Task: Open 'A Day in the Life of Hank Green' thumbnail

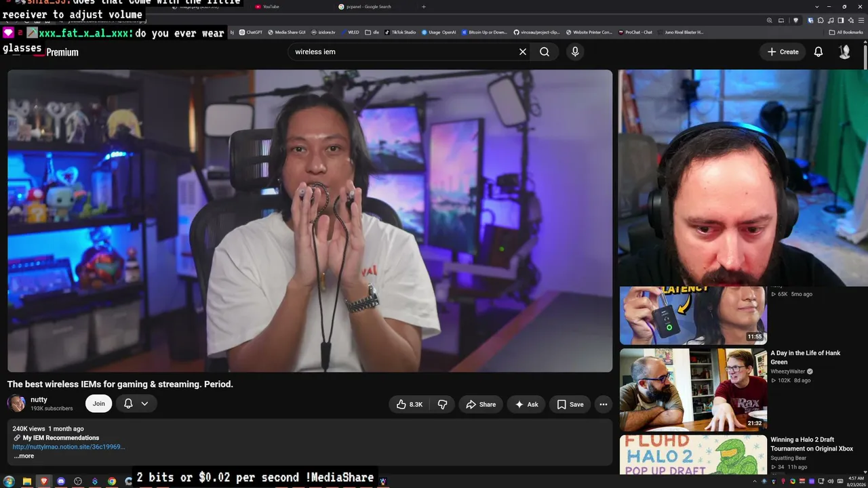Action: click(693, 390)
